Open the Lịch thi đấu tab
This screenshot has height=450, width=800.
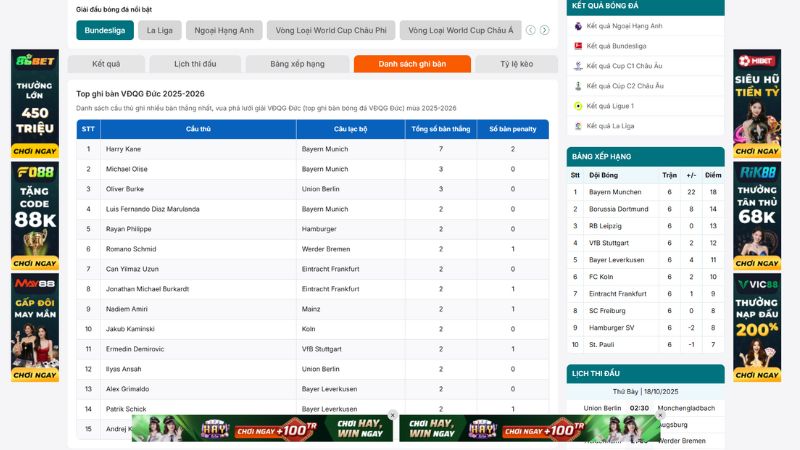pyautogui.click(x=195, y=64)
